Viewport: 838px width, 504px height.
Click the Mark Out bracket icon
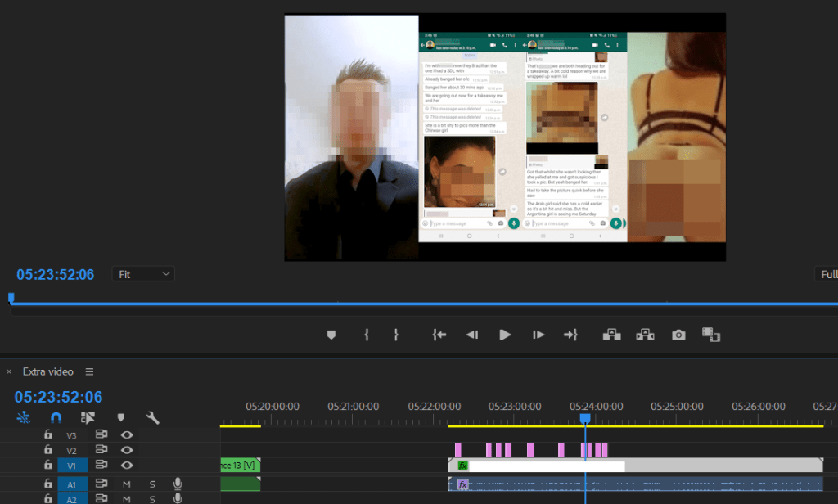(396, 335)
